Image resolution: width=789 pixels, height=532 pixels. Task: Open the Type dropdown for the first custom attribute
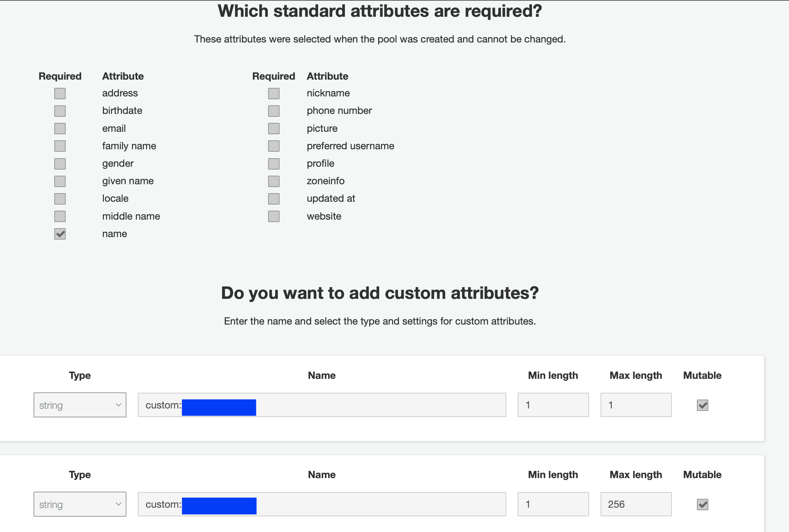80,405
